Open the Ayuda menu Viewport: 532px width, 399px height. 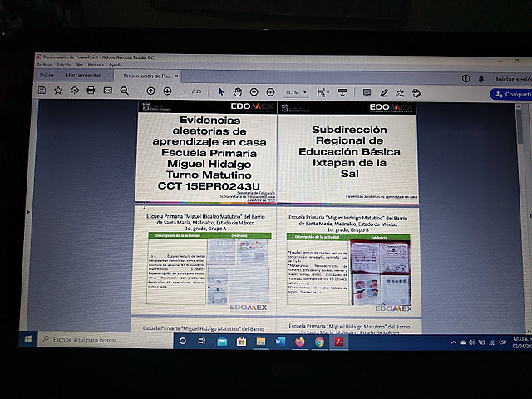[x=115, y=65]
